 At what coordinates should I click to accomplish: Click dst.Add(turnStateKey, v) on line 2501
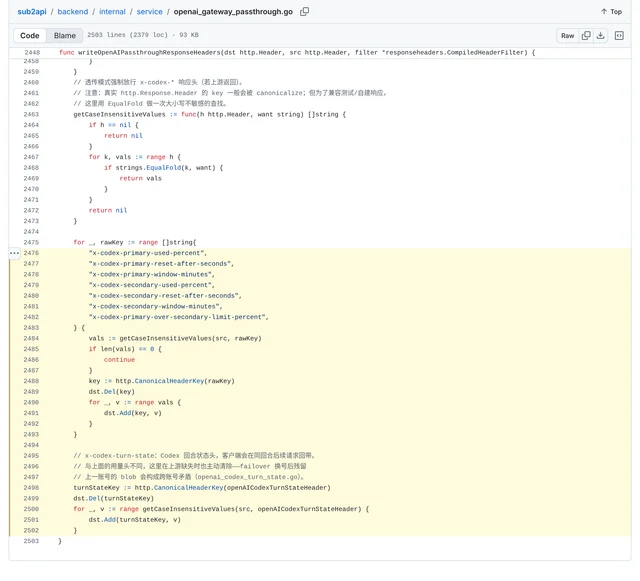(x=135, y=520)
